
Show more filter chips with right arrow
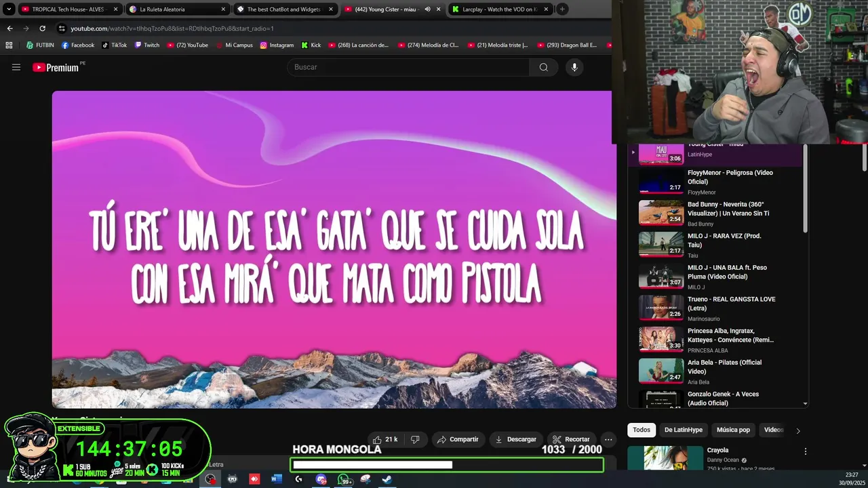coord(797,430)
